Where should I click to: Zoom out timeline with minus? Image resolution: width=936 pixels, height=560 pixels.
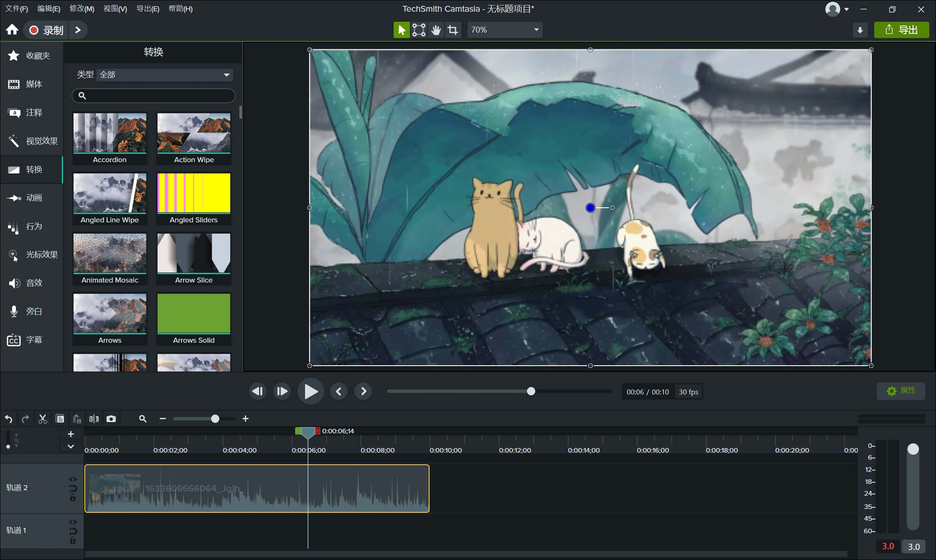(163, 419)
